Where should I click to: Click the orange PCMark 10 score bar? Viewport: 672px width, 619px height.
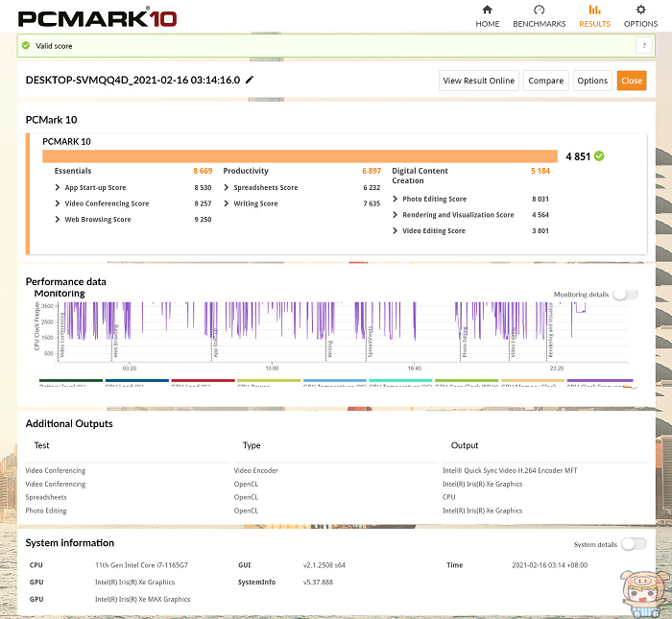[300, 155]
